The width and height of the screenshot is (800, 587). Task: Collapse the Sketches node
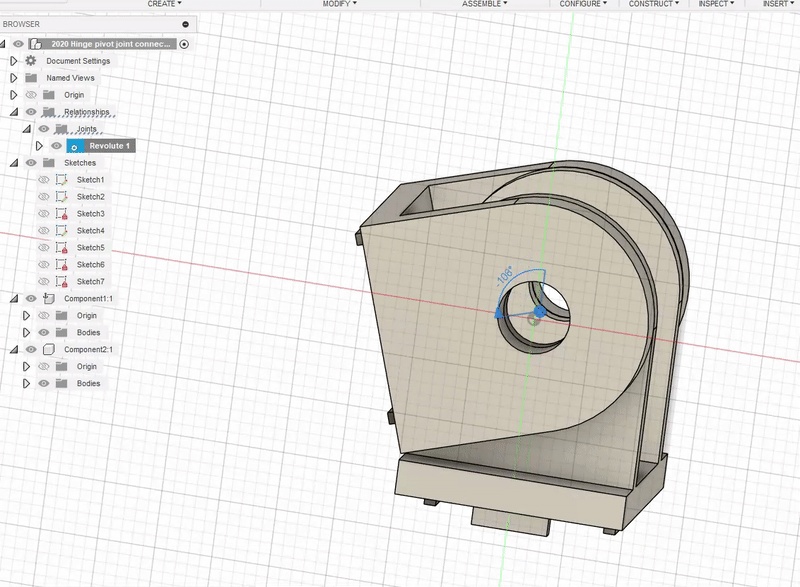pos(14,163)
